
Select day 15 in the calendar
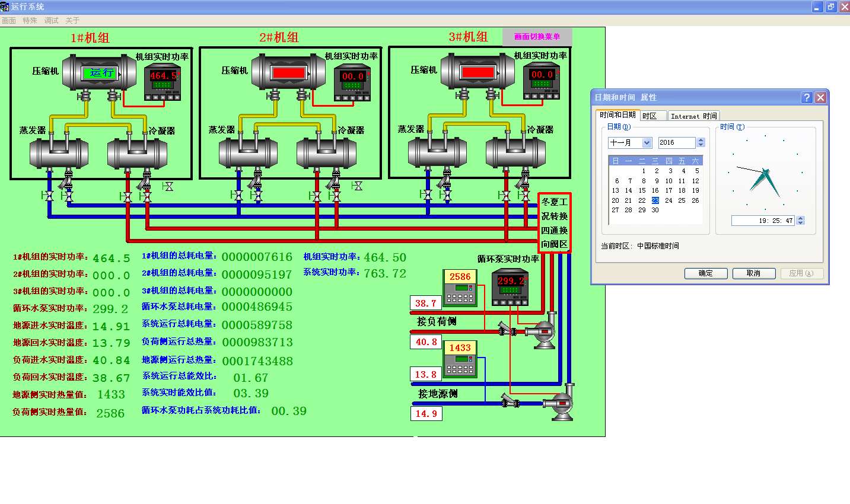click(642, 191)
